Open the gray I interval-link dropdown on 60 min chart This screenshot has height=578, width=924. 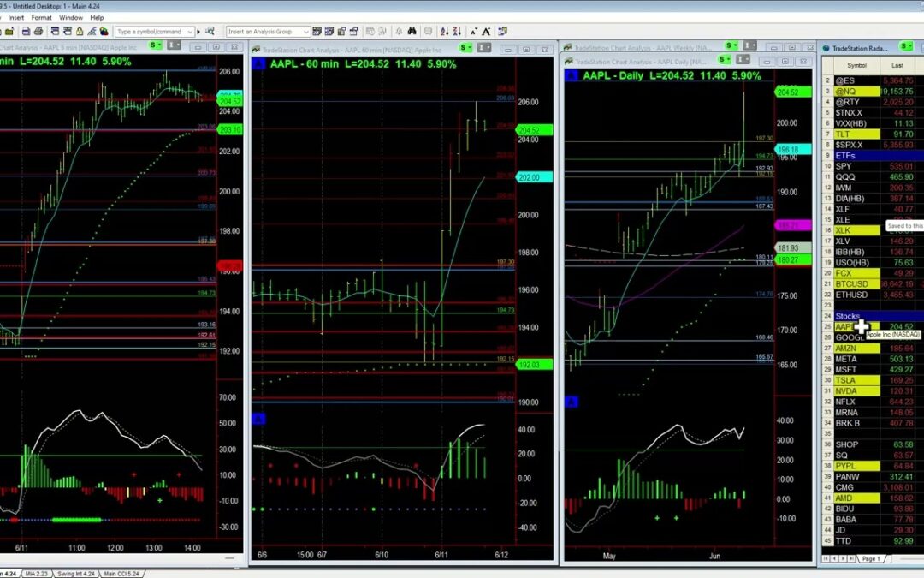coord(483,47)
